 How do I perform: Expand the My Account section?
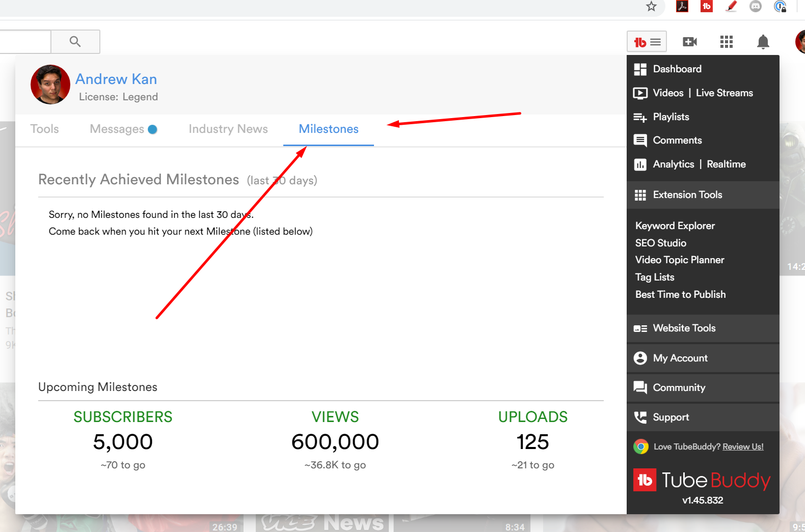680,358
